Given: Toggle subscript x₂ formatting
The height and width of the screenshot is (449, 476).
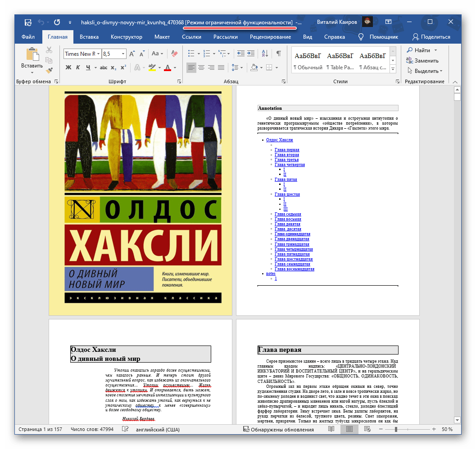Looking at the screenshot, I should [113, 67].
